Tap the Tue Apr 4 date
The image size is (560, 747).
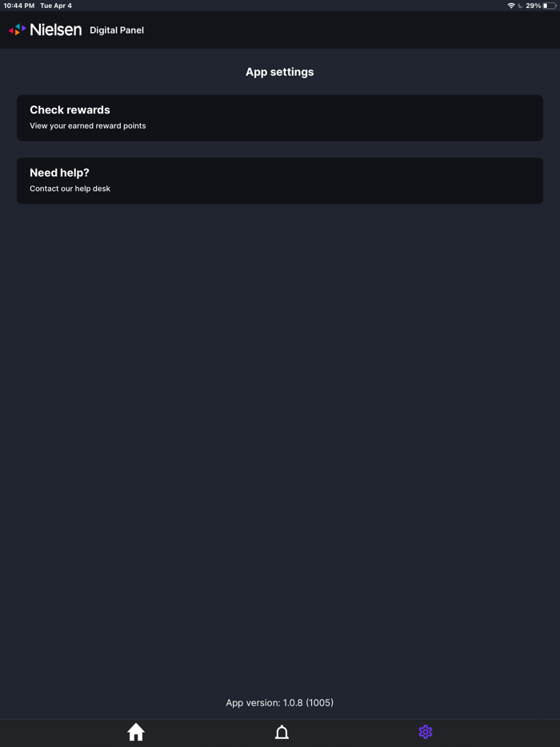(x=56, y=6)
